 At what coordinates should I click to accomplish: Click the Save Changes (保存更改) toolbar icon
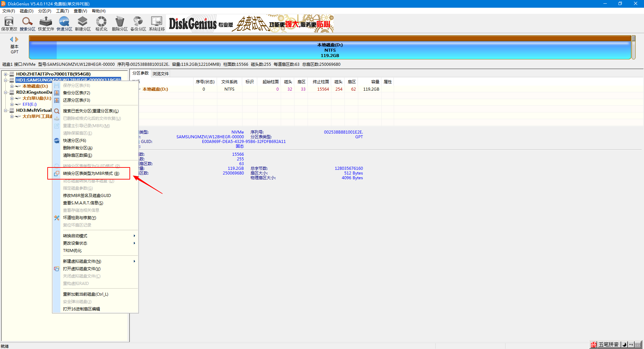tap(9, 23)
